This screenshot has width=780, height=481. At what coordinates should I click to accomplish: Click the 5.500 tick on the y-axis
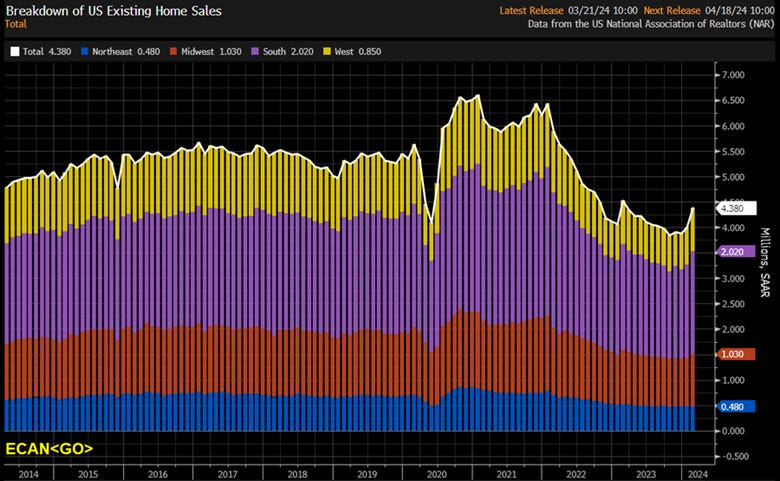733,152
